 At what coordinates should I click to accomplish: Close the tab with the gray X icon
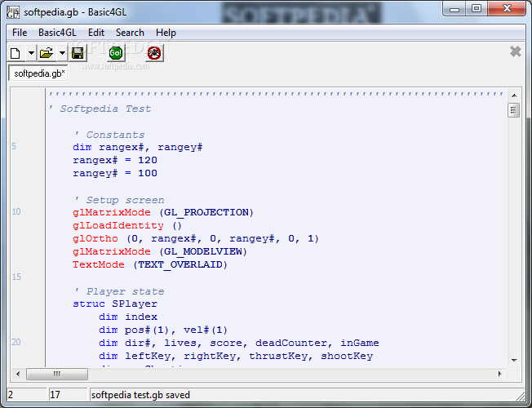(516, 51)
